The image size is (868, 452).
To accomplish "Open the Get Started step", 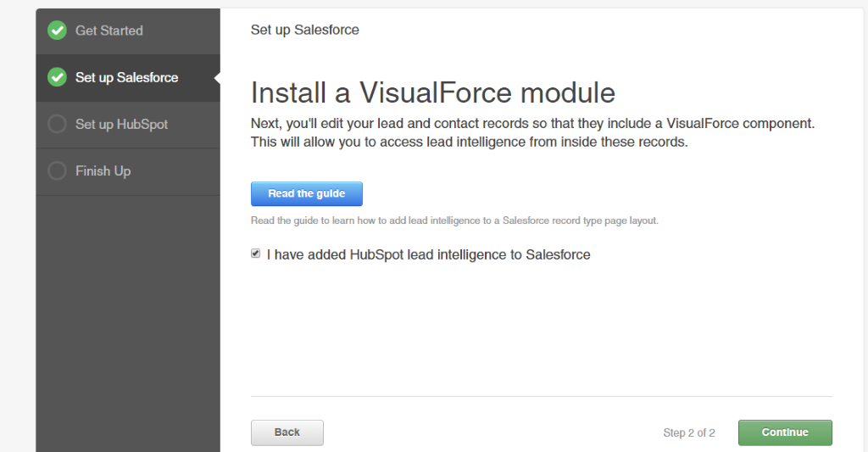I will tap(128, 31).
